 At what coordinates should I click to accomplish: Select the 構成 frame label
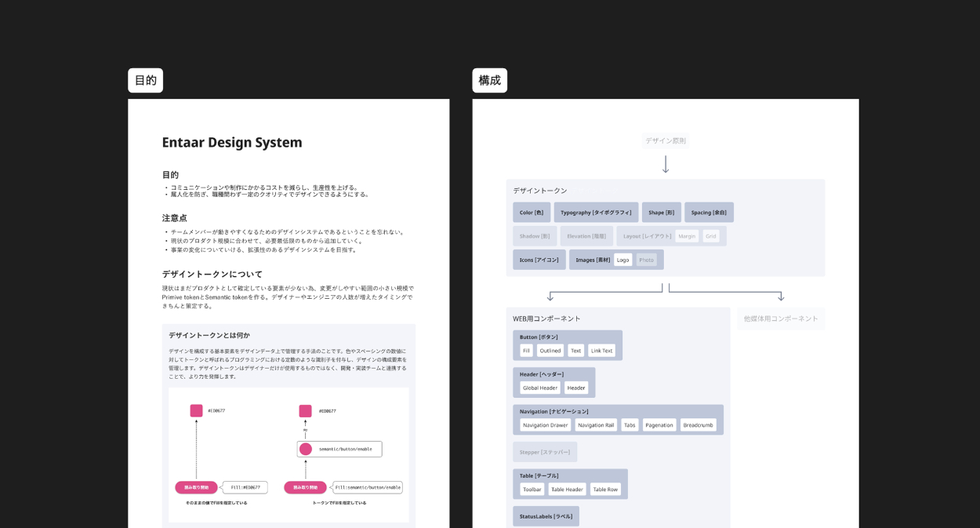click(x=489, y=80)
